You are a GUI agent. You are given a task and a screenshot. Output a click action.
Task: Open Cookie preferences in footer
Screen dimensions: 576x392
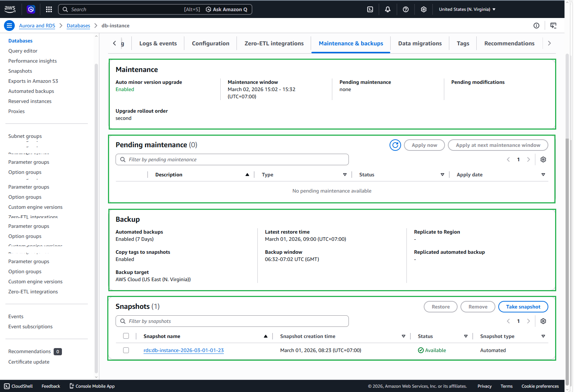(540, 386)
